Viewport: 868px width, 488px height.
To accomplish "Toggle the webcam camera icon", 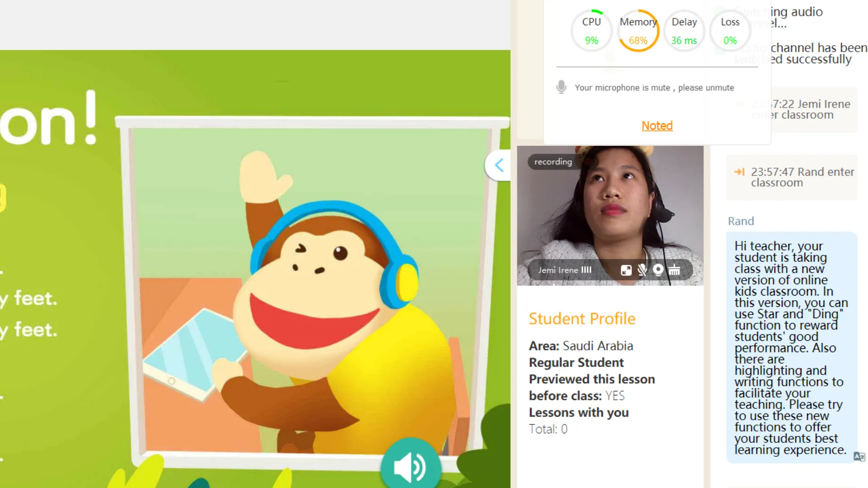I will [x=658, y=270].
